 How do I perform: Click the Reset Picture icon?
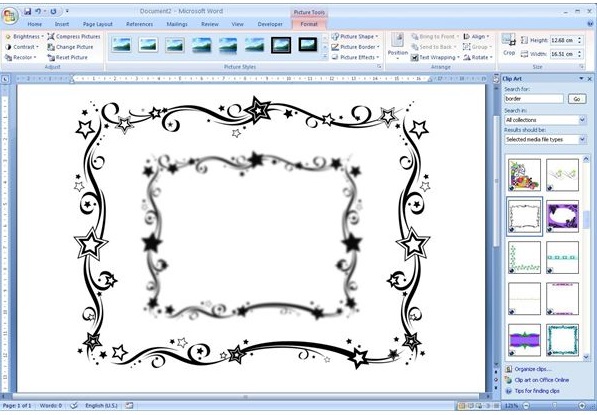click(x=51, y=57)
